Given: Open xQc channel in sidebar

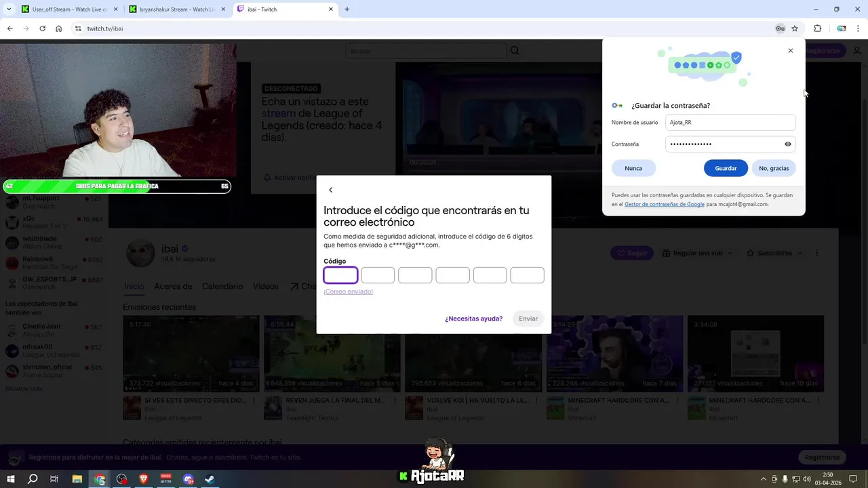Looking at the screenshot, I should [54, 222].
